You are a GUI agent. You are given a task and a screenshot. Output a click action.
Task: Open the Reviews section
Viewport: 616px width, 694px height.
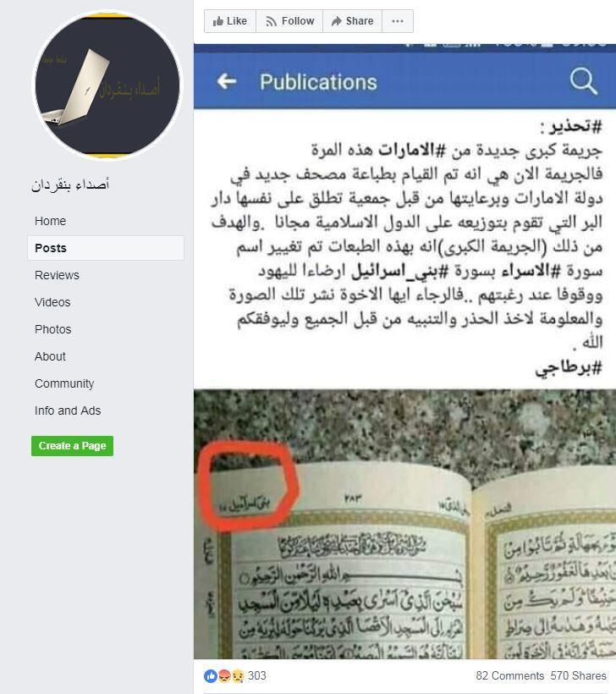(57, 275)
